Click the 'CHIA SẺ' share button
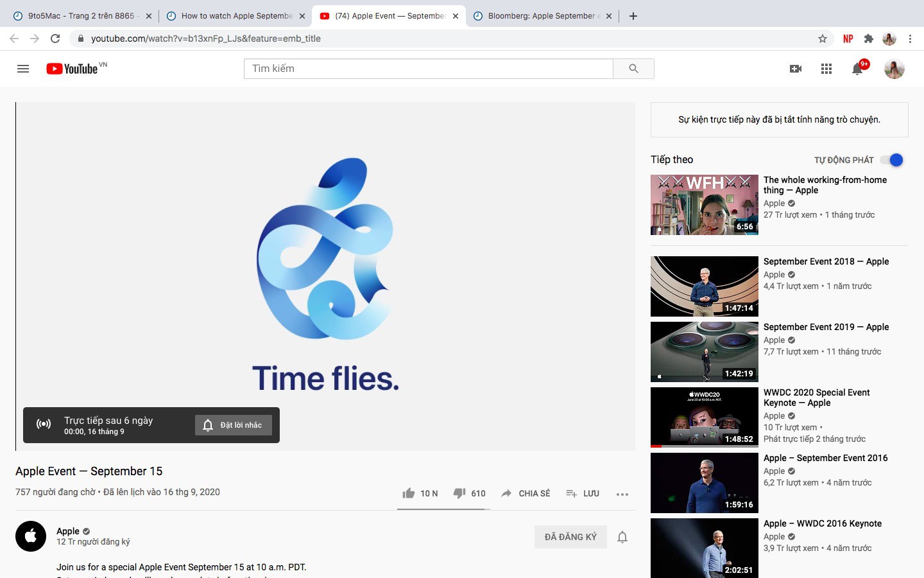 [526, 493]
